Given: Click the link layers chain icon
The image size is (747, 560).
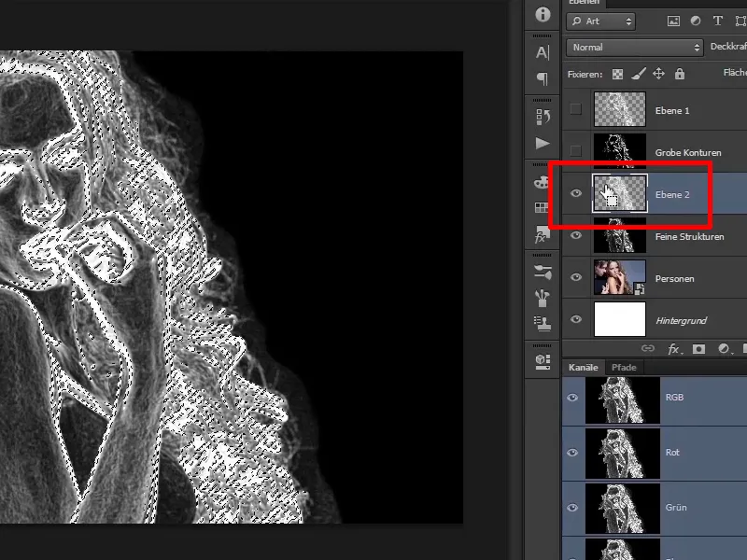Looking at the screenshot, I should [x=648, y=348].
